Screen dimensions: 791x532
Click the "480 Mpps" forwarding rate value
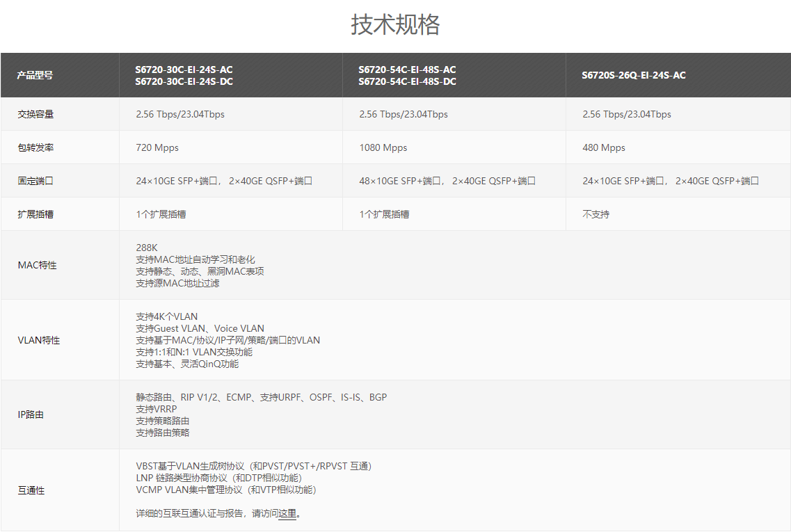pyautogui.click(x=604, y=147)
